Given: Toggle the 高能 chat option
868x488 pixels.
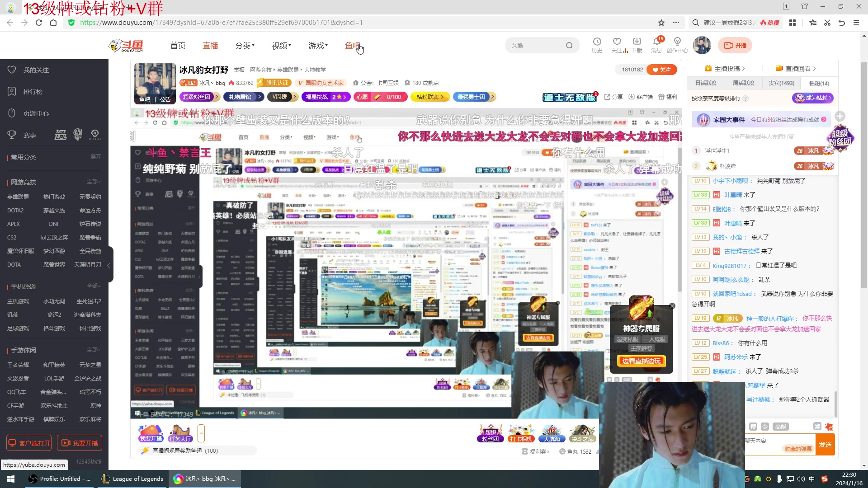Looking at the screenshot, I should click(781, 427).
